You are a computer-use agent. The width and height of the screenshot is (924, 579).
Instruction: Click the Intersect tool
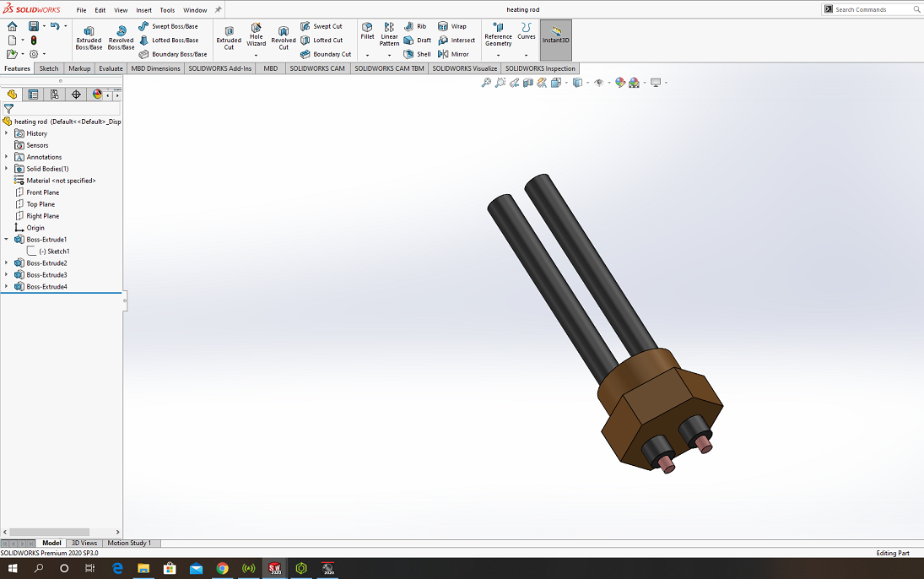(x=457, y=41)
